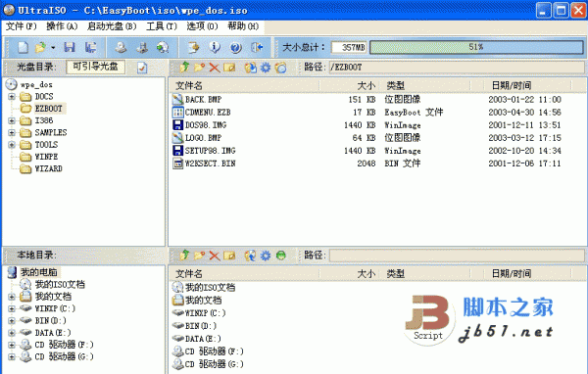Click New Folder icon in local pane toolbar
588x374 pixels.
point(199,256)
